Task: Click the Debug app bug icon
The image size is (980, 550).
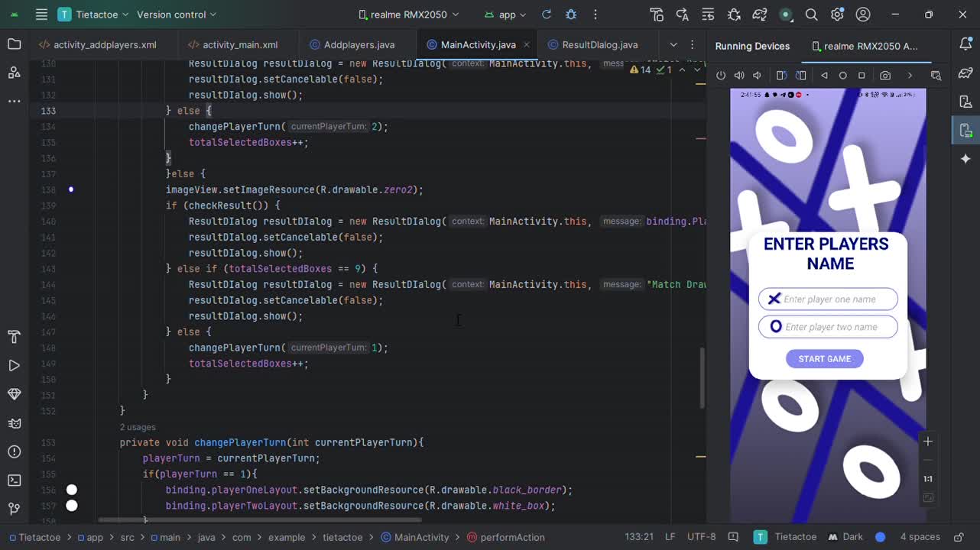Action: click(x=570, y=15)
